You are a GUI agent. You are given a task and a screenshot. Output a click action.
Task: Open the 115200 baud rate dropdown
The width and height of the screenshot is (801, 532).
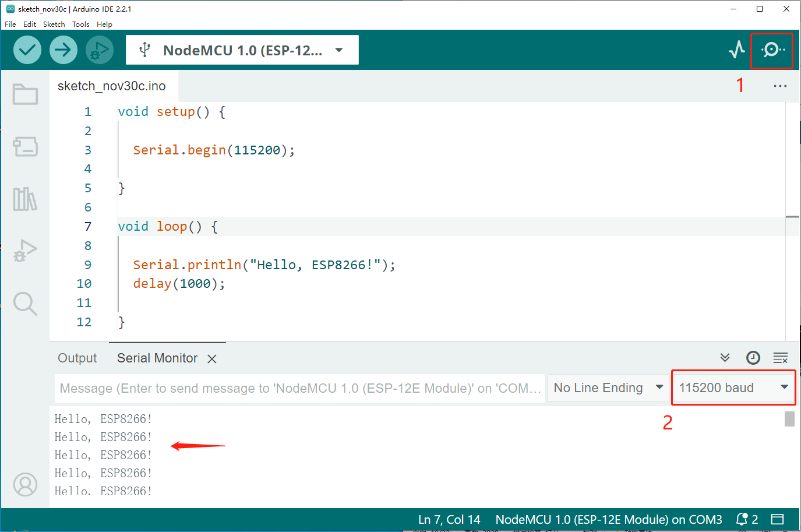[733, 388]
